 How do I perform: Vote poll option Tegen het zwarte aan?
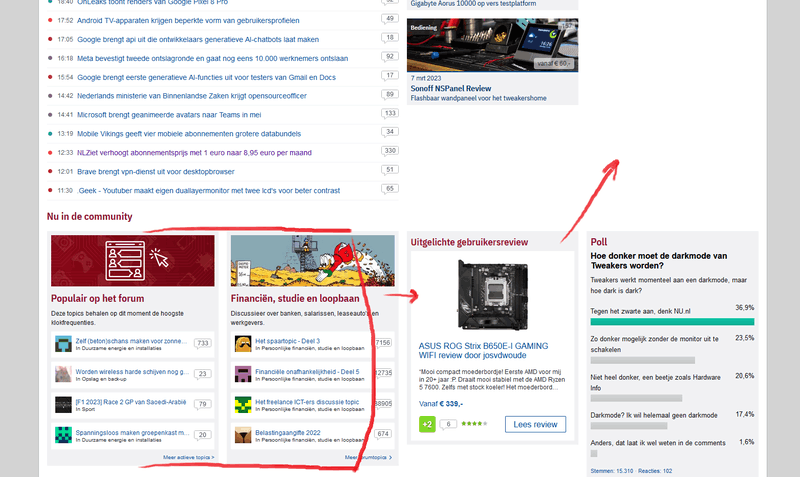pos(640,311)
